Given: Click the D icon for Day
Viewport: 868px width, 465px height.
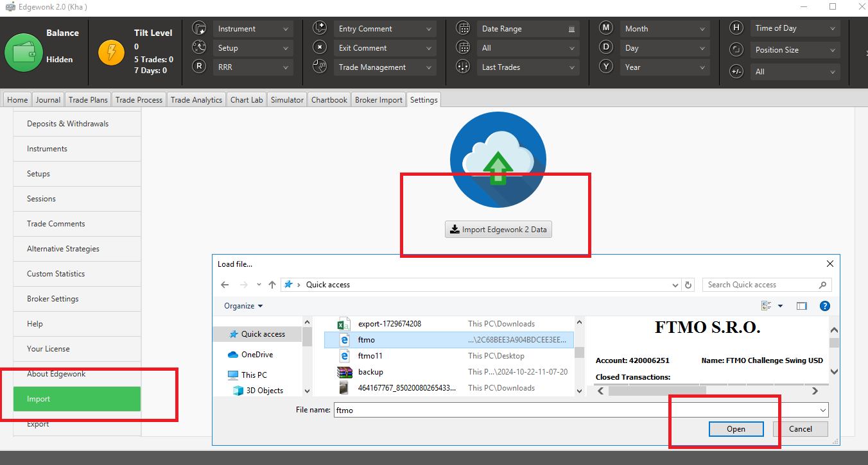Looking at the screenshot, I should coord(606,47).
